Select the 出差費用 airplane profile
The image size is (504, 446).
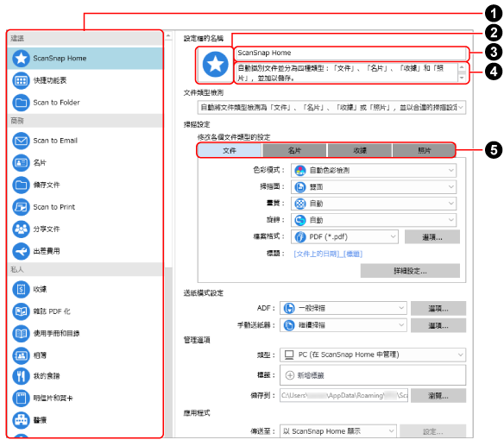click(85, 251)
